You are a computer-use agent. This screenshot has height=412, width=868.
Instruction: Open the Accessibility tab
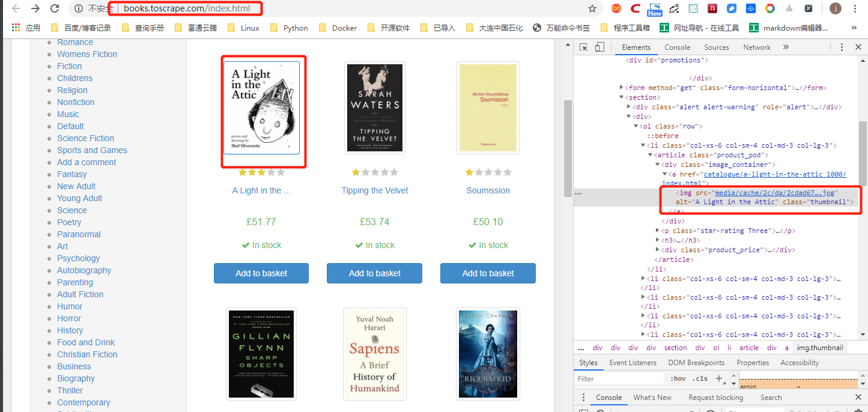click(800, 363)
